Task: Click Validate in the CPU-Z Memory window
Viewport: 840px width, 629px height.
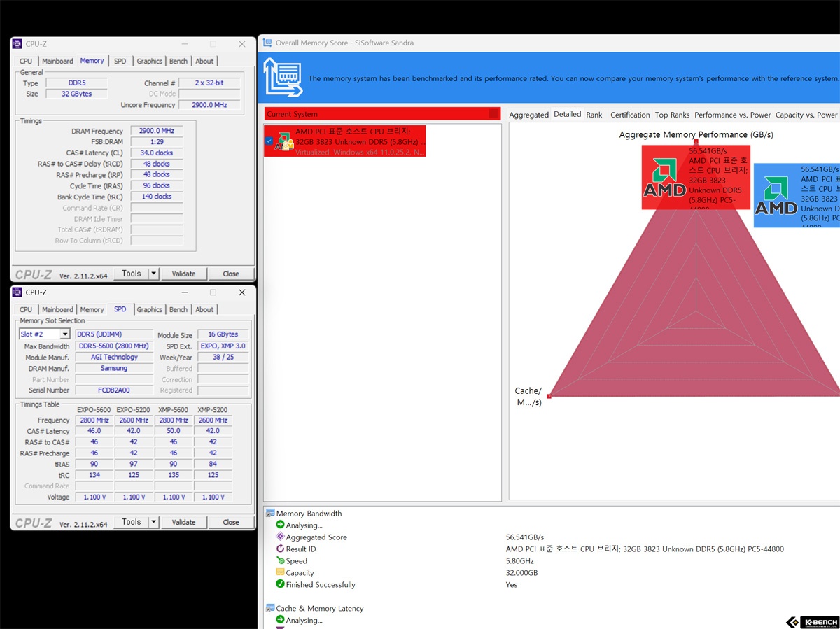Action: [x=183, y=274]
